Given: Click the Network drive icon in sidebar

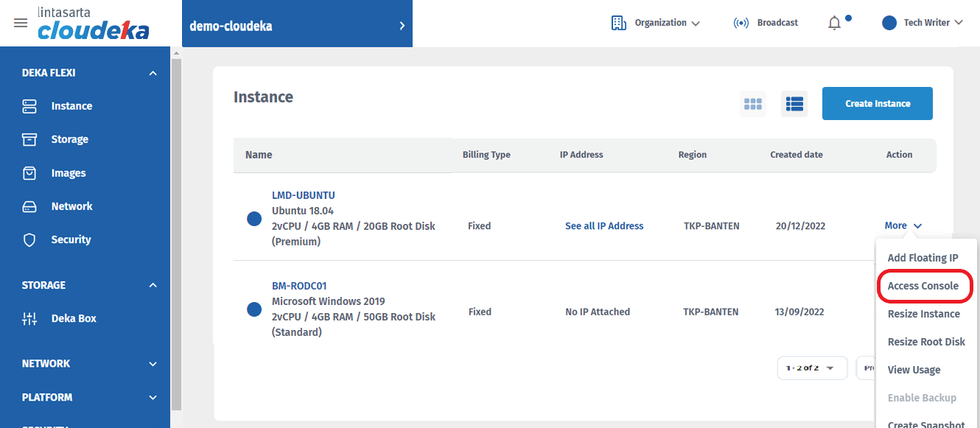Looking at the screenshot, I should pos(29,206).
